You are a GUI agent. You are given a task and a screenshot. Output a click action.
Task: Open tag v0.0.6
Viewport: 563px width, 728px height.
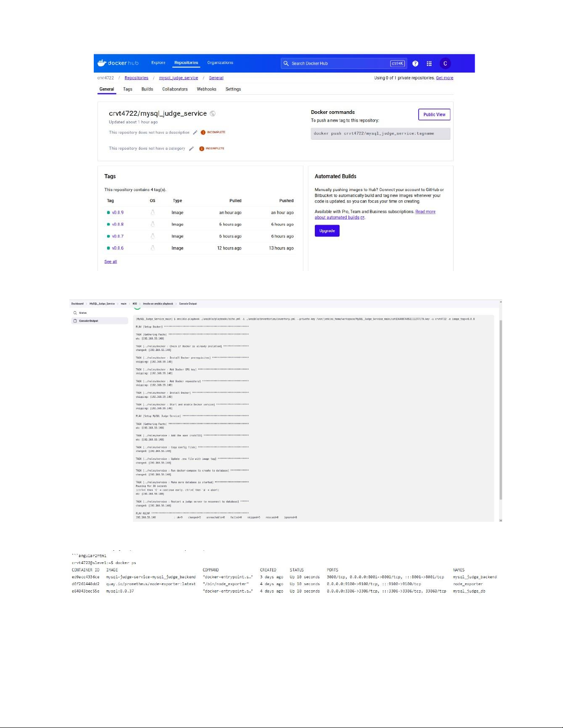pyautogui.click(x=118, y=248)
